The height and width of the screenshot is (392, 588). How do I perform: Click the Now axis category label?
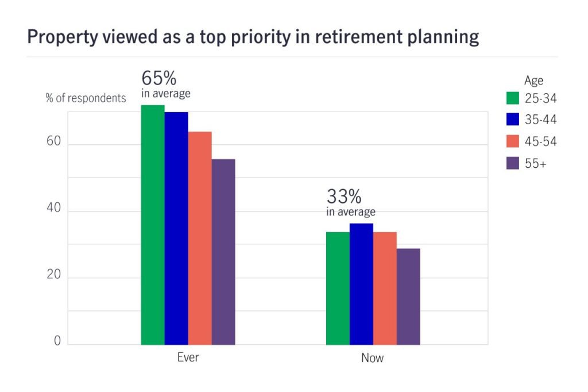coord(372,358)
